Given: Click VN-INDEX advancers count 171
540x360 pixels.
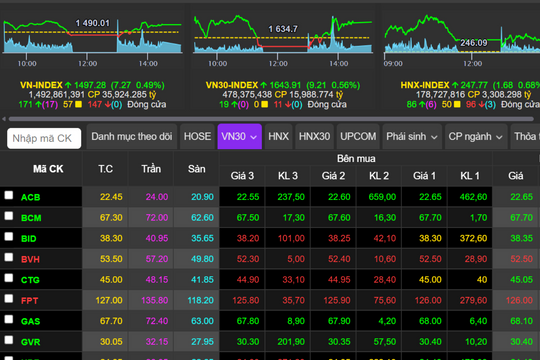Looking at the screenshot, I should (x=25, y=104).
